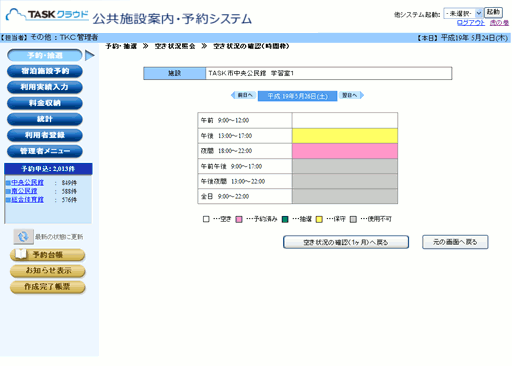Open 予約台帳 button
Screen dimensions: 512x366
pyautogui.click(x=48, y=255)
